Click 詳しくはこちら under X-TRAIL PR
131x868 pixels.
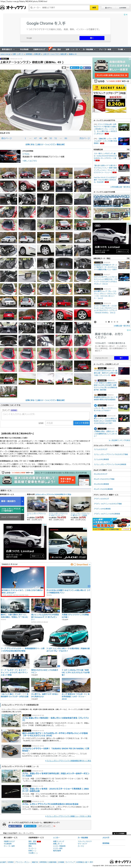(x=30, y=161)
